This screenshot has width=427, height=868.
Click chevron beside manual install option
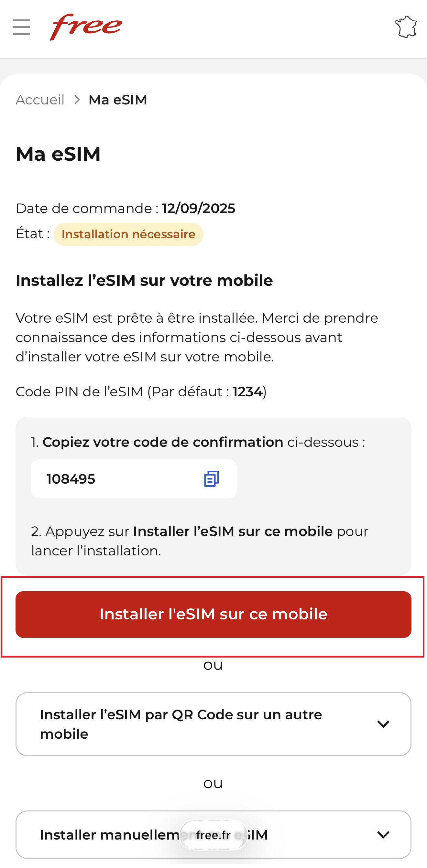(383, 835)
